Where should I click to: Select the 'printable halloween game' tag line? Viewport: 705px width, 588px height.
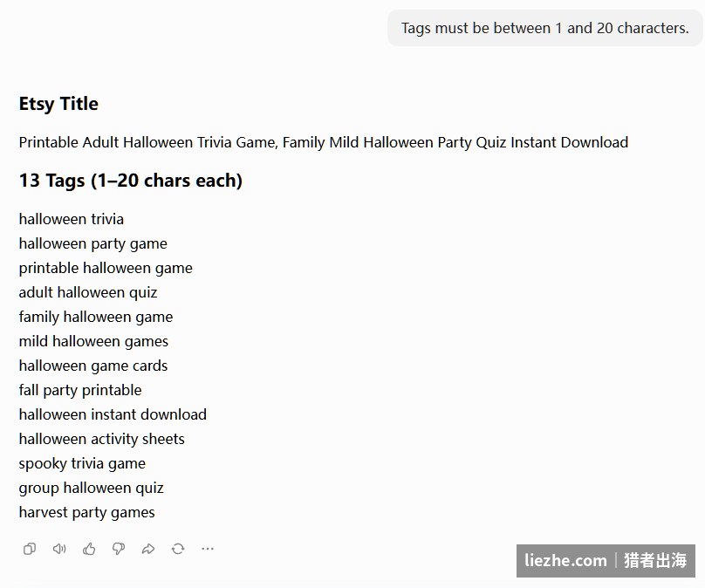tap(106, 268)
